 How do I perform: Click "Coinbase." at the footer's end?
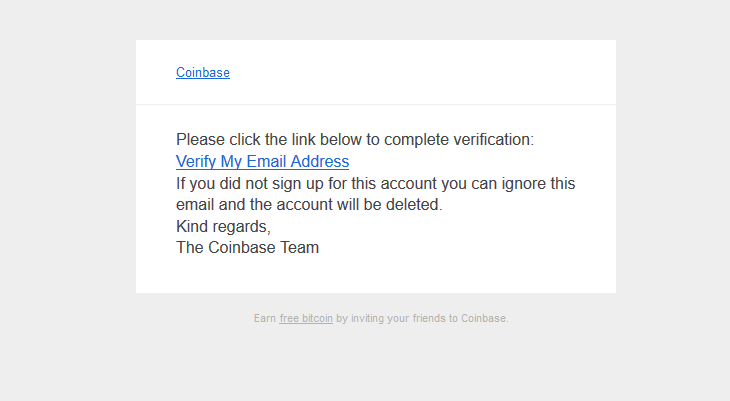485,319
